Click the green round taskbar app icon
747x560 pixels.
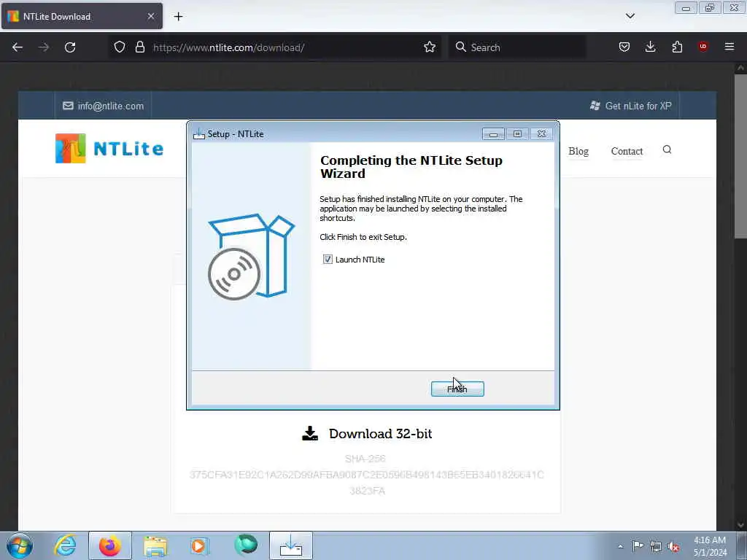point(246,545)
